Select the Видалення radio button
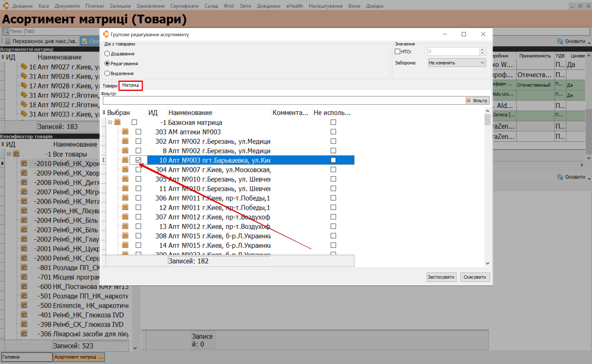592x364 pixels. (x=107, y=73)
